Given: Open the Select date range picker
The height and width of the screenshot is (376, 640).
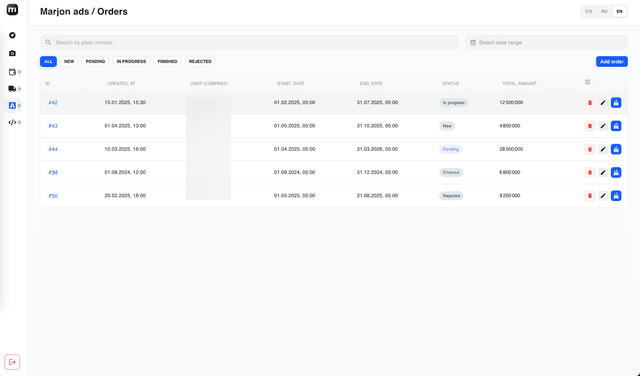Looking at the screenshot, I should pos(546,42).
